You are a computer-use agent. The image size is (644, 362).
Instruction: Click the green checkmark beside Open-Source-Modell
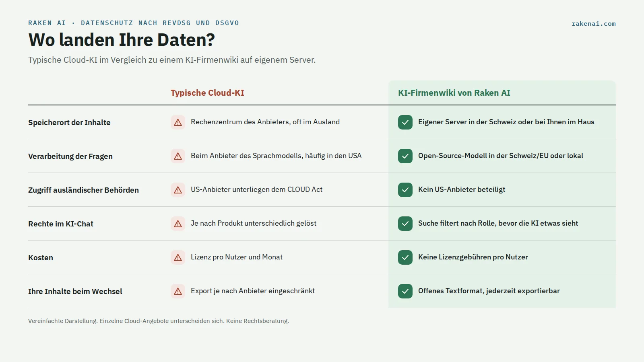[x=405, y=156]
